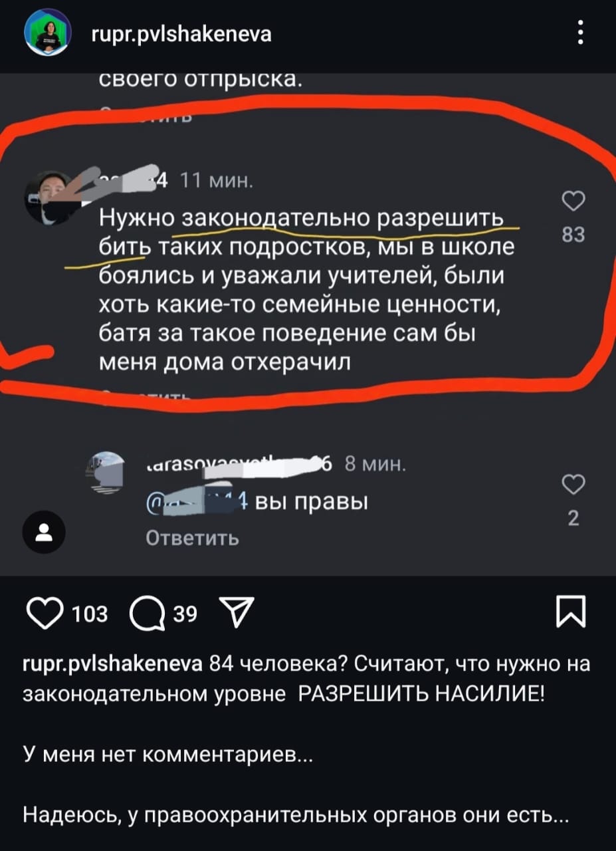Tap the tagged people user icon
Image resolution: width=616 pixels, height=851 pixels.
(45, 533)
